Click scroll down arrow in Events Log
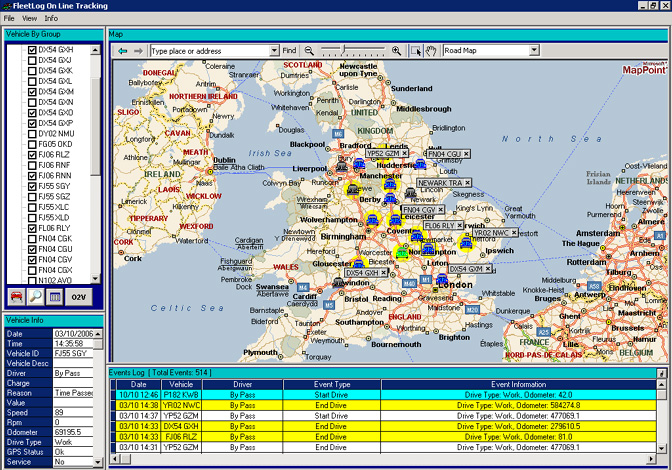Screen dimensions: 672x470 coord(662,448)
